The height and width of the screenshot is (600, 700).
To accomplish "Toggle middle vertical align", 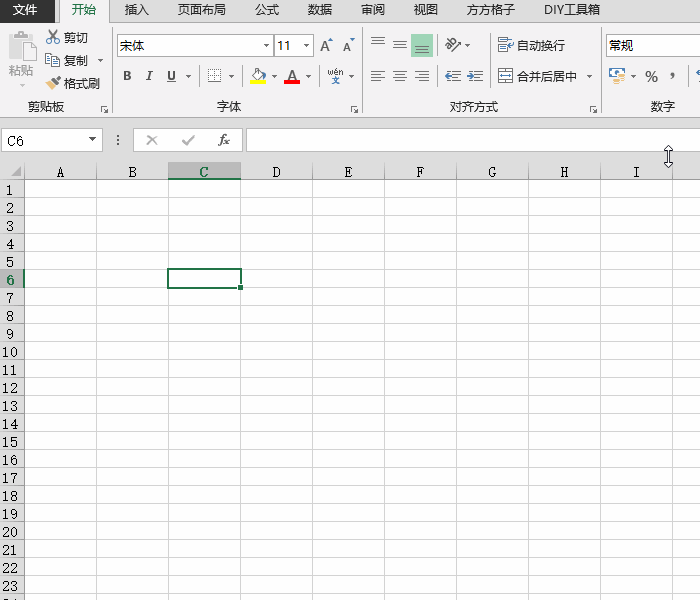I will click(x=400, y=45).
